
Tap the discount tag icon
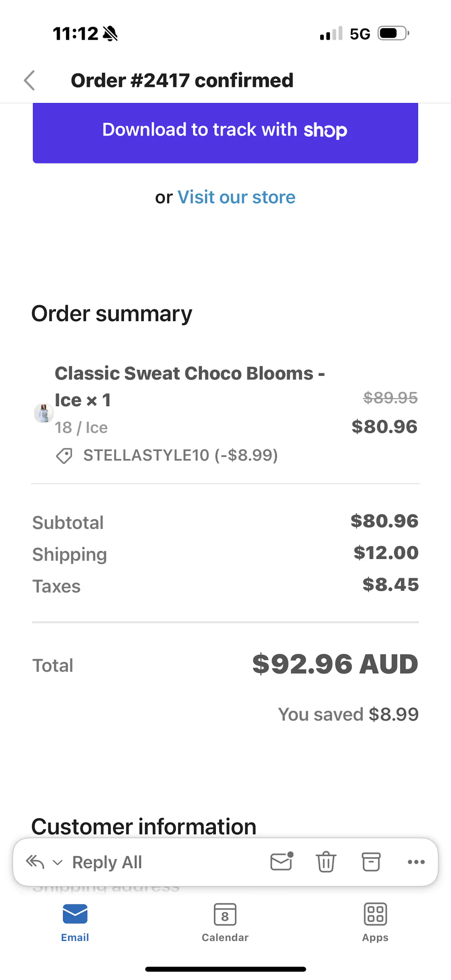coord(64,455)
